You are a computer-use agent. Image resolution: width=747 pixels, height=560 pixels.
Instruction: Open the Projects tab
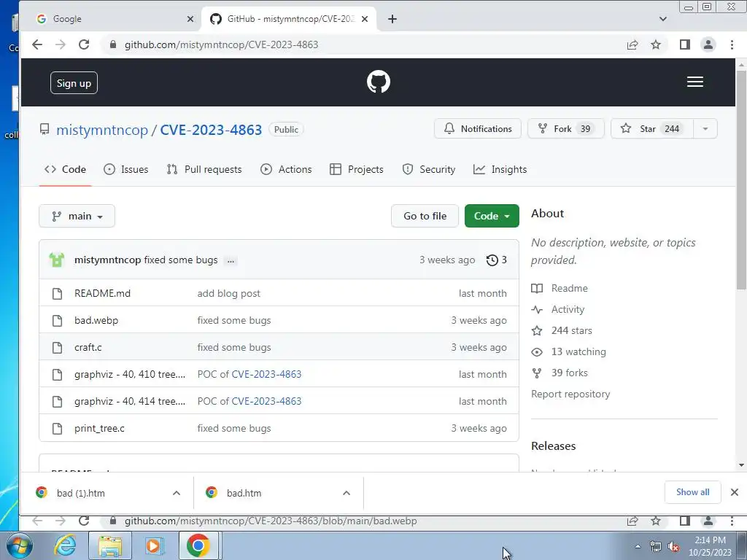pos(356,169)
